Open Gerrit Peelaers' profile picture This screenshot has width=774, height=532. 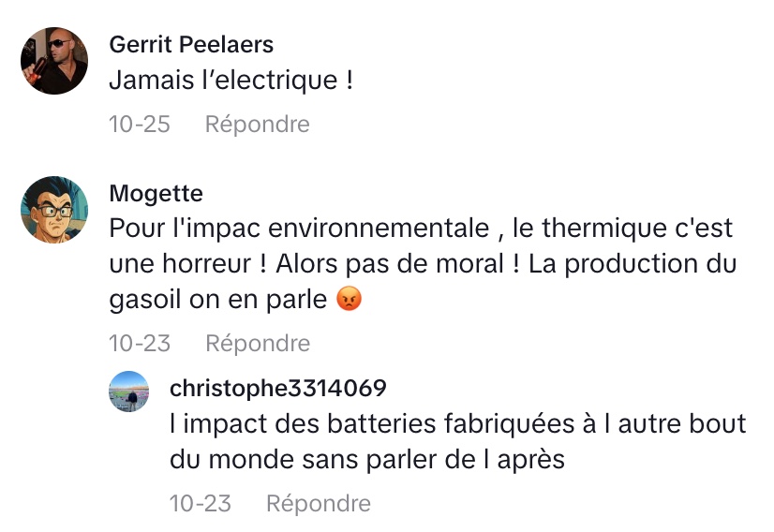[53, 60]
